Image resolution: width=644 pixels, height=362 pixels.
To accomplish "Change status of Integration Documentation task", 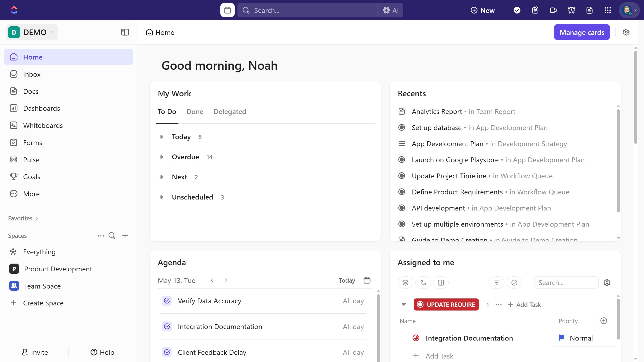I will tap(416, 338).
